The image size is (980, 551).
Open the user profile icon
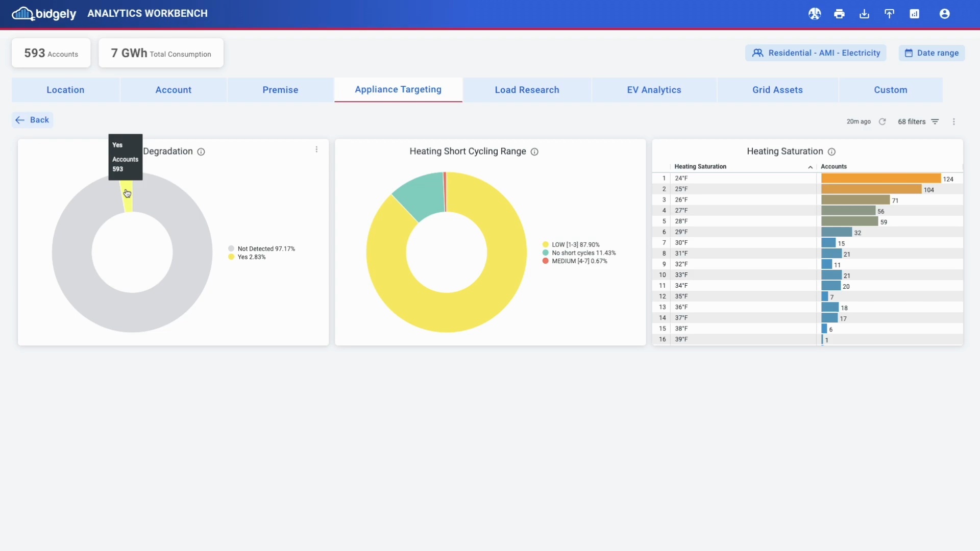(x=944, y=14)
